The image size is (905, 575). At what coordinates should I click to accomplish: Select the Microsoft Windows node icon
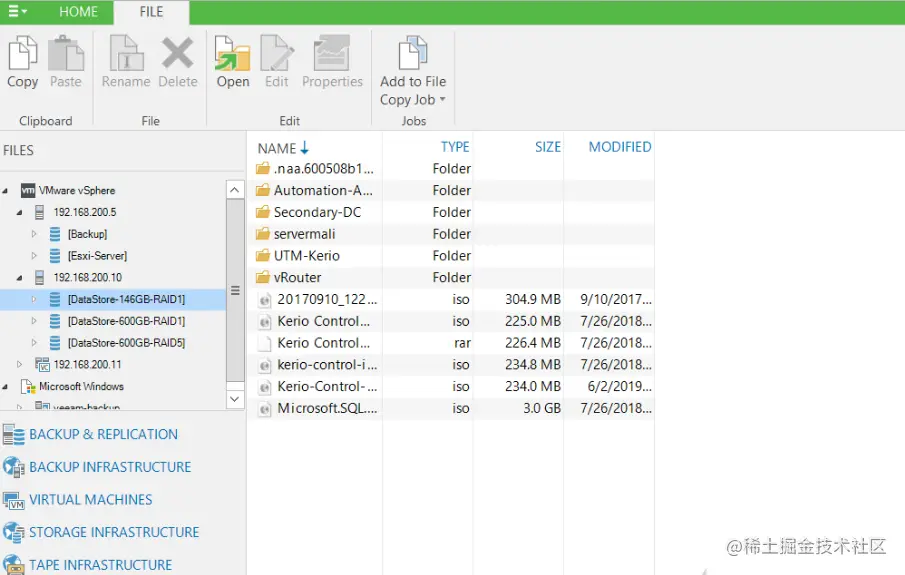point(28,386)
